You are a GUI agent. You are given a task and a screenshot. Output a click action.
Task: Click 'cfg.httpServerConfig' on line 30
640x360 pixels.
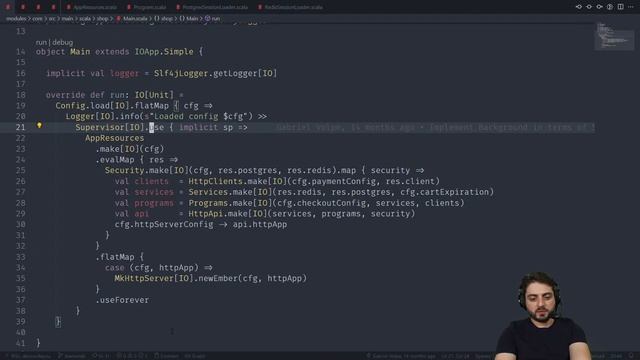[x=164, y=224]
